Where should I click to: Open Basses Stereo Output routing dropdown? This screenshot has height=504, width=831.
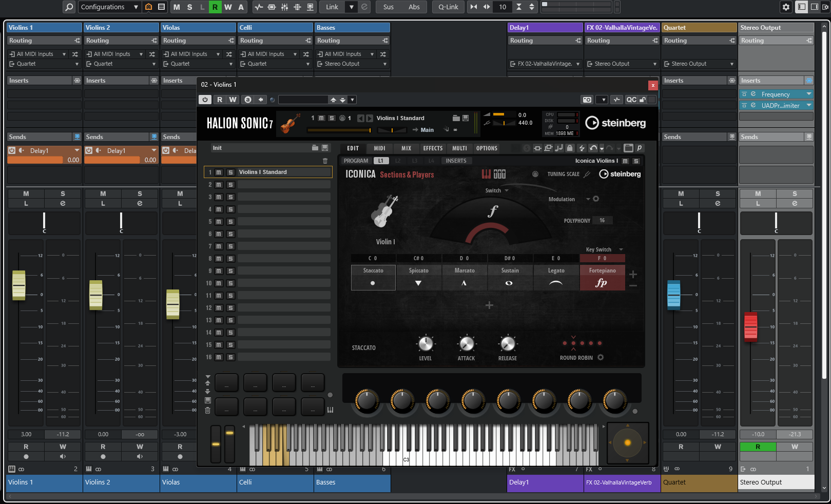pyautogui.click(x=352, y=64)
